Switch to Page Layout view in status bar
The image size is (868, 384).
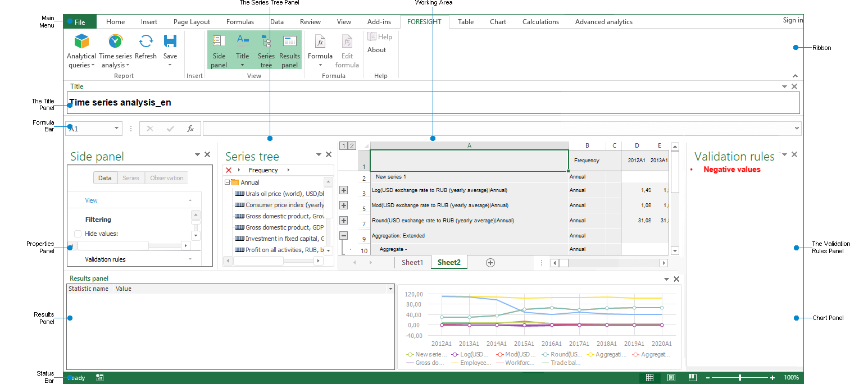(671, 377)
